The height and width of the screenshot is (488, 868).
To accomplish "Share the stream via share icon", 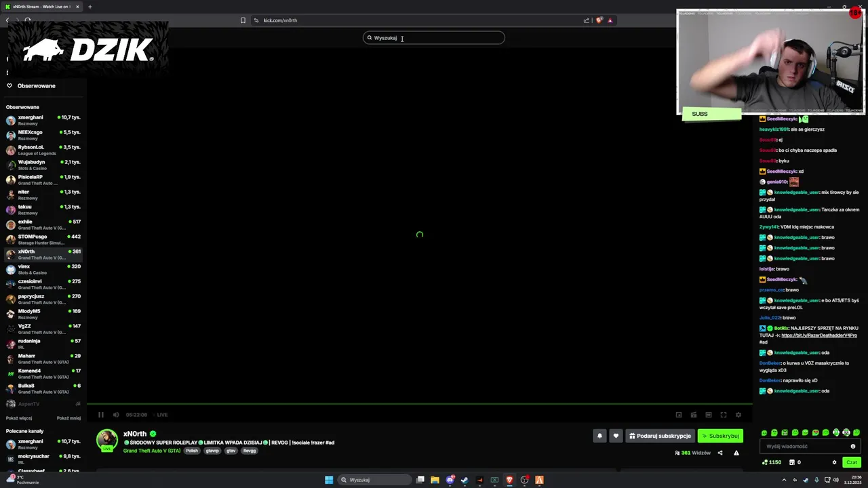I will click(720, 453).
